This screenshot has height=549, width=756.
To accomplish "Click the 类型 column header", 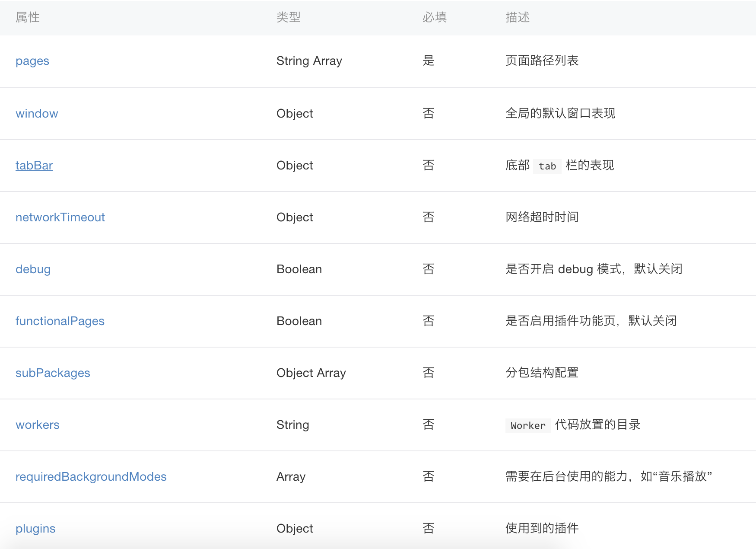I will click(x=288, y=17).
